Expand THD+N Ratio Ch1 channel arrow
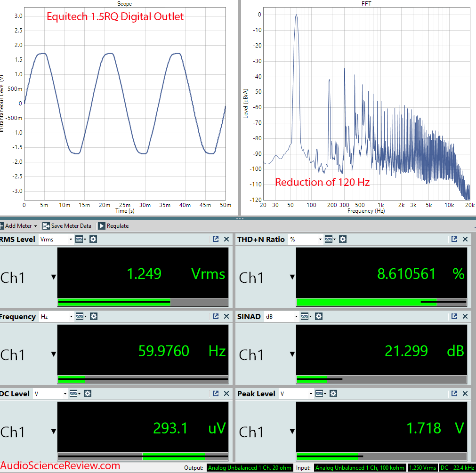This screenshot has height=473, width=476. click(x=292, y=277)
